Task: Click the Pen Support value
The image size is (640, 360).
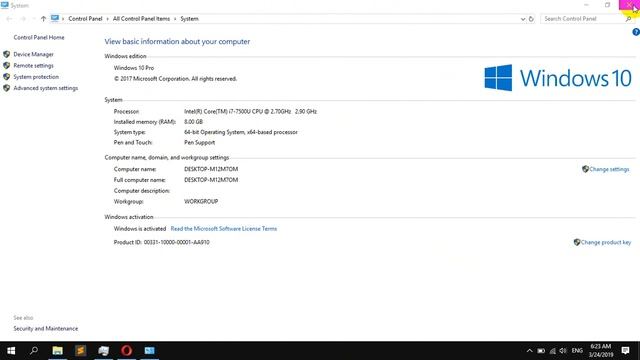Action: point(199,143)
